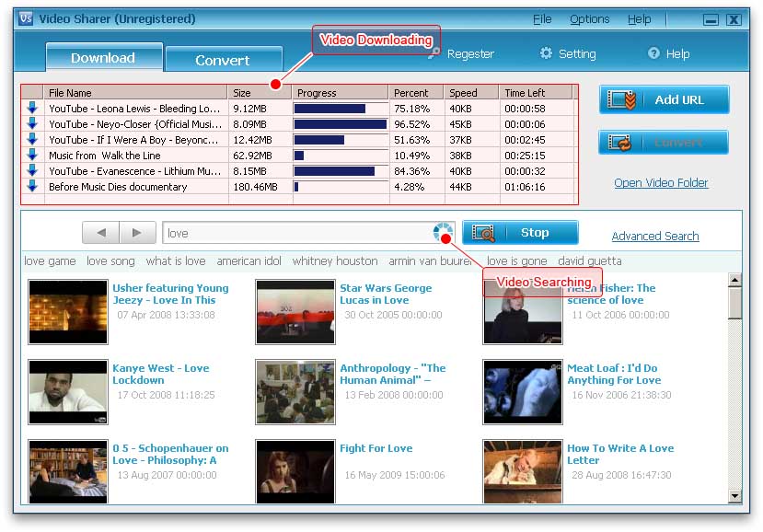
Task: Open Video Folder link
Action: coord(661,182)
